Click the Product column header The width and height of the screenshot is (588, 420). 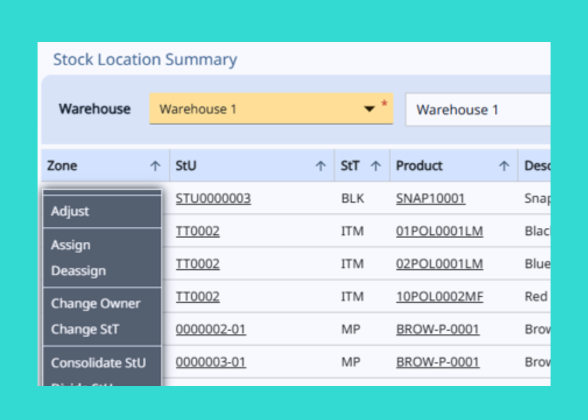tap(454, 166)
